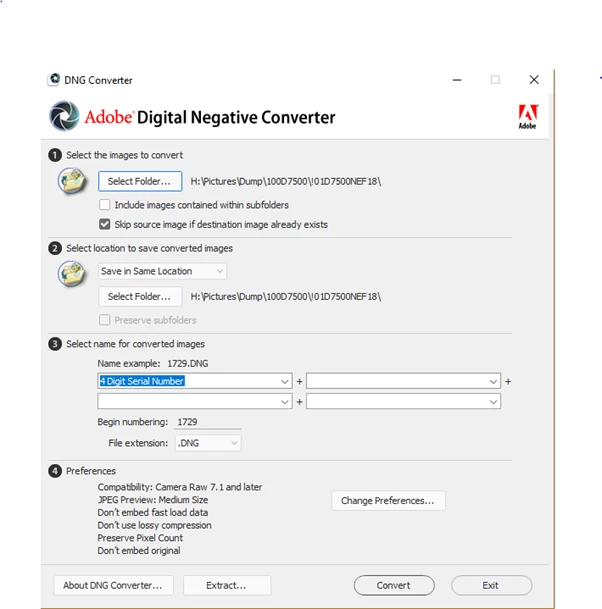Click the Name example 1729.DNG text
Viewport: 602px width, 609px height.
tap(153, 364)
